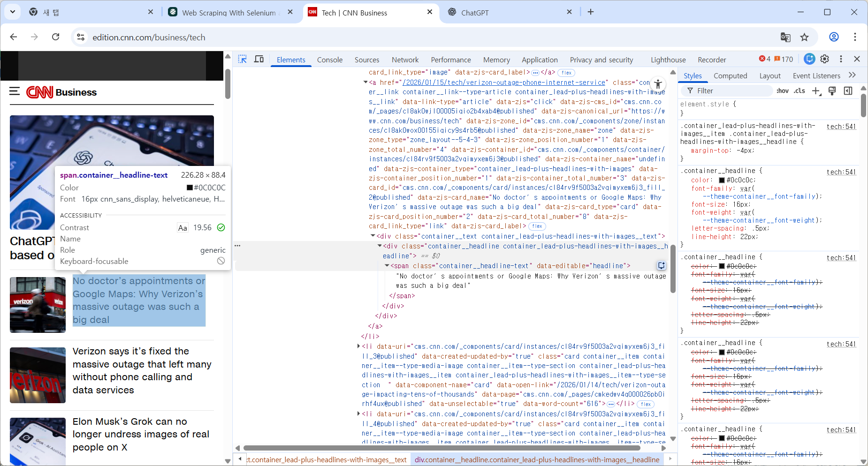This screenshot has width=868, height=466.
Task: Open the CNN hamburger menu
Action: click(x=15, y=91)
